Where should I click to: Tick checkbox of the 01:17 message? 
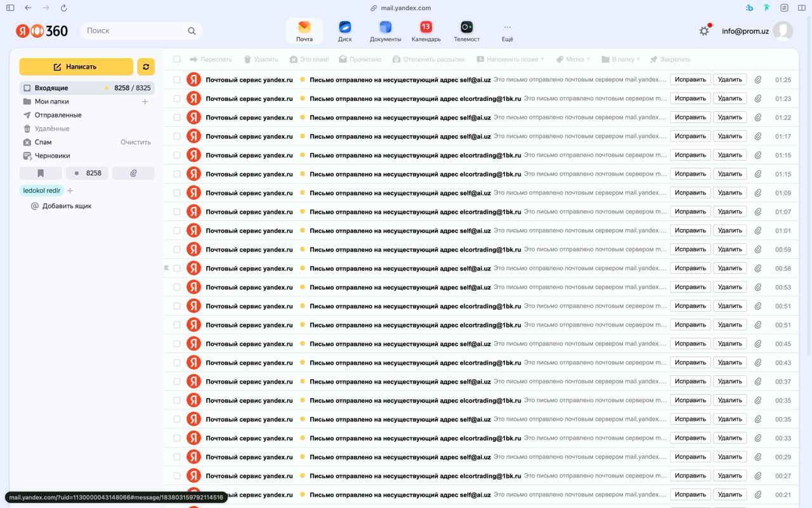point(177,136)
